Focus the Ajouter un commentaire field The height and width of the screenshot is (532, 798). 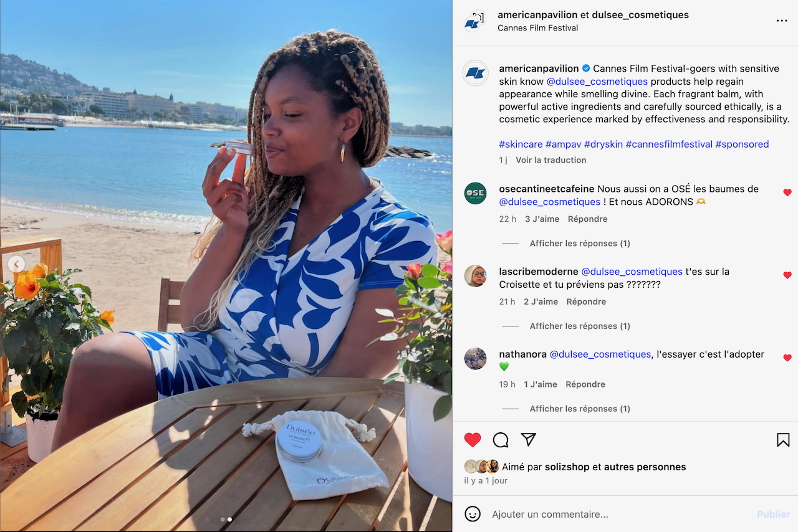click(617, 515)
